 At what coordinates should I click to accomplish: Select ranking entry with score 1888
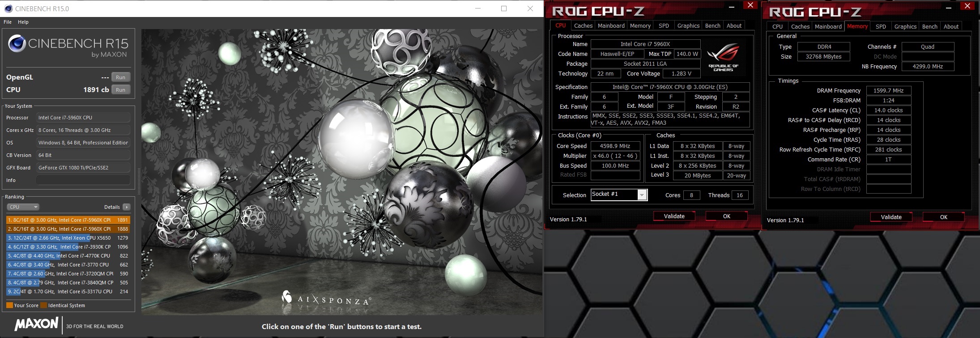[68, 229]
